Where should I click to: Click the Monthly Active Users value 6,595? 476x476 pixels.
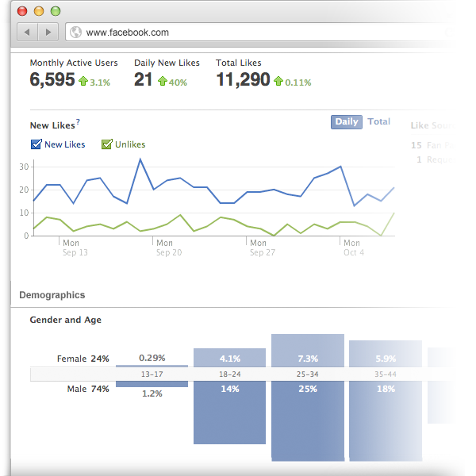(52, 80)
